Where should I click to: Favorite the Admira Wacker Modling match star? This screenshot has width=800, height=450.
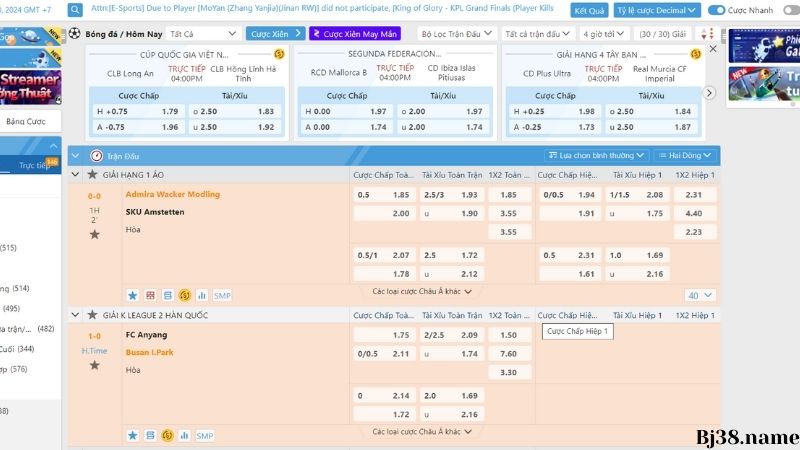pos(94,234)
